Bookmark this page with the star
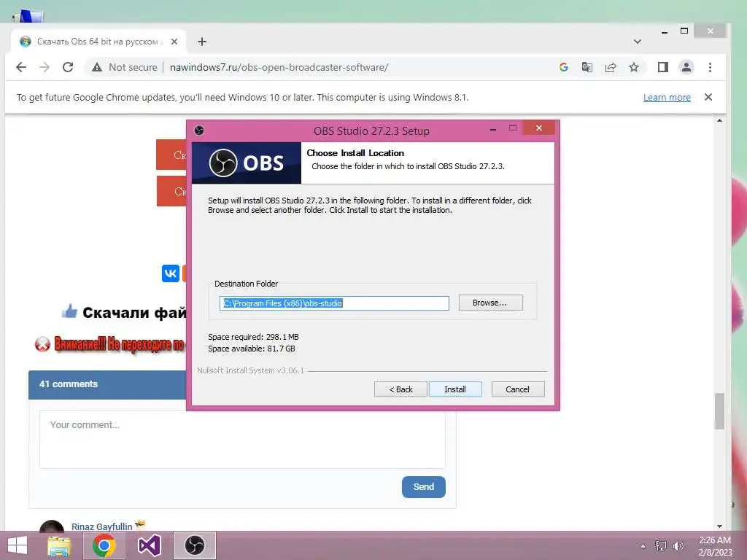Image resolution: width=747 pixels, height=560 pixels. click(634, 67)
